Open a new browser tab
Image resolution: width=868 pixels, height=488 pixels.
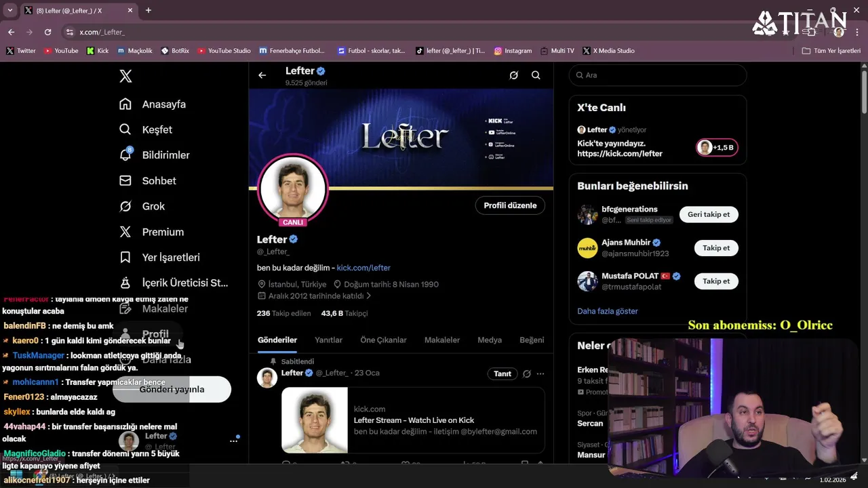(149, 10)
